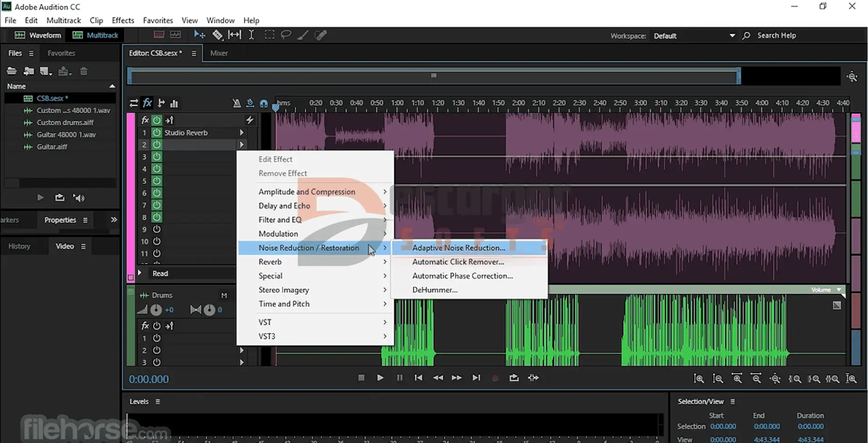Select the Lasso Selection tool
Screen dimensions: 868x443
tap(286, 35)
